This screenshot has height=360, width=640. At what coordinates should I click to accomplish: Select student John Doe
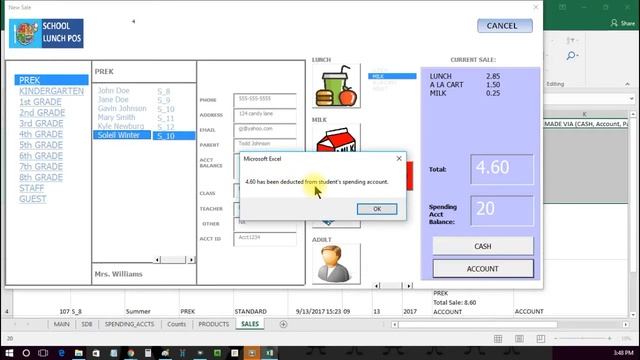(x=113, y=91)
